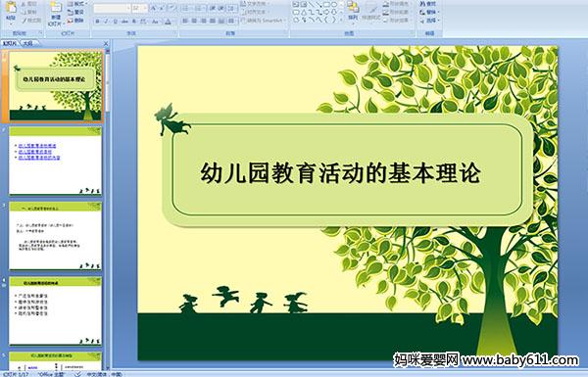Click the Paste clipboard icon
This screenshot has width=588, height=377.
(x=11, y=8)
